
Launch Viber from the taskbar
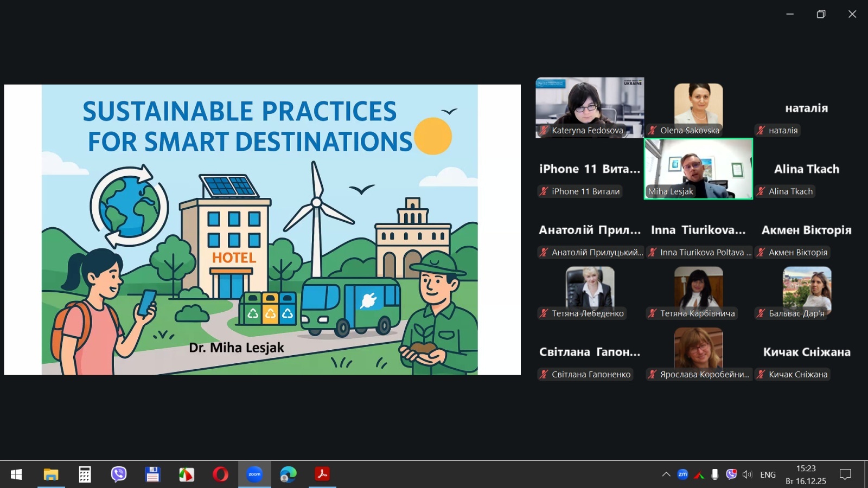click(118, 474)
